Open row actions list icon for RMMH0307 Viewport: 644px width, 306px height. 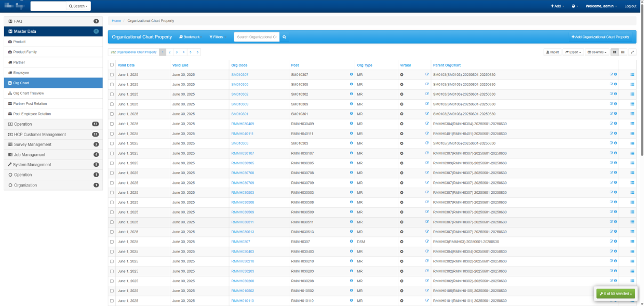click(632, 242)
